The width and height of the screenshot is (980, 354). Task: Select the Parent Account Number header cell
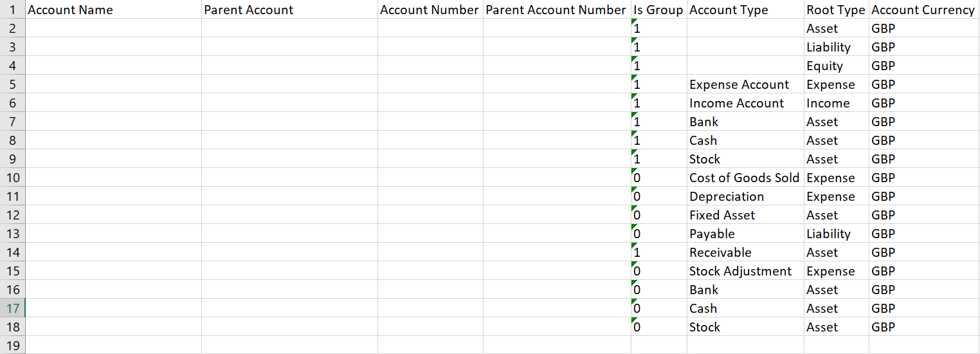(556, 10)
